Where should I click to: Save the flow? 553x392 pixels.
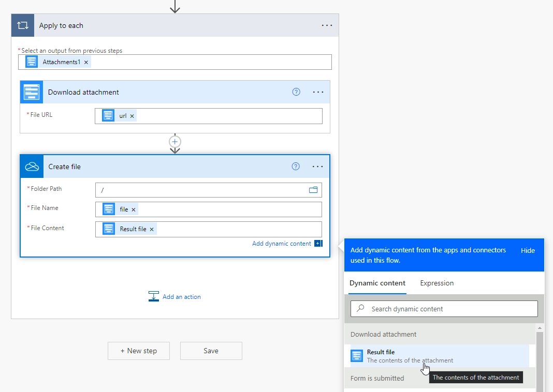pyautogui.click(x=211, y=351)
